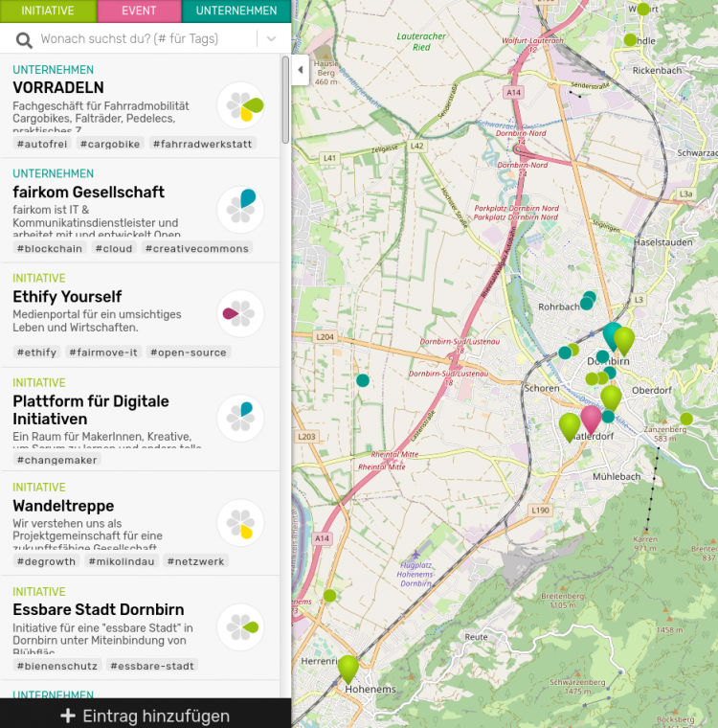Click the Essbare Stadt Dornbirn flower icon
The height and width of the screenshot is (728, 718).
(241, 626)
